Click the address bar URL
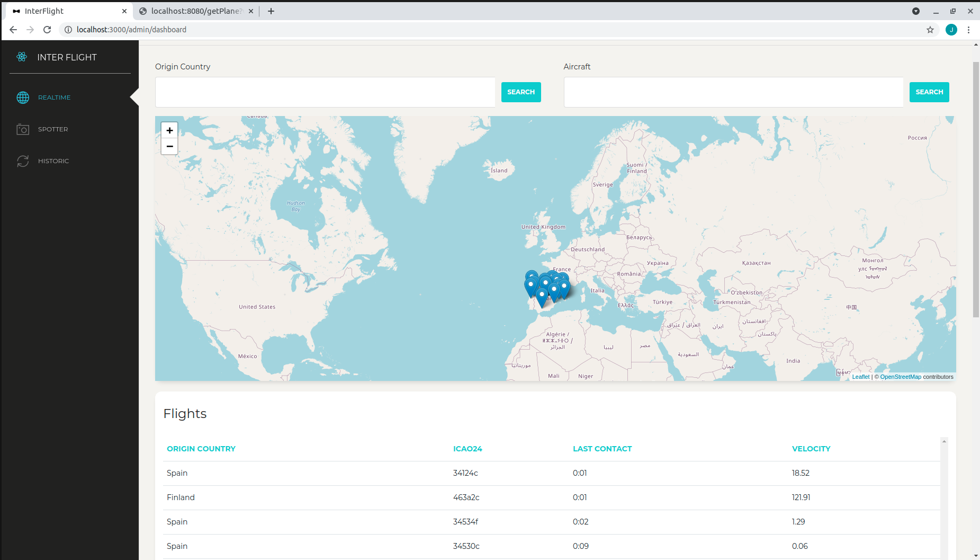 click(x=131, y=30)
